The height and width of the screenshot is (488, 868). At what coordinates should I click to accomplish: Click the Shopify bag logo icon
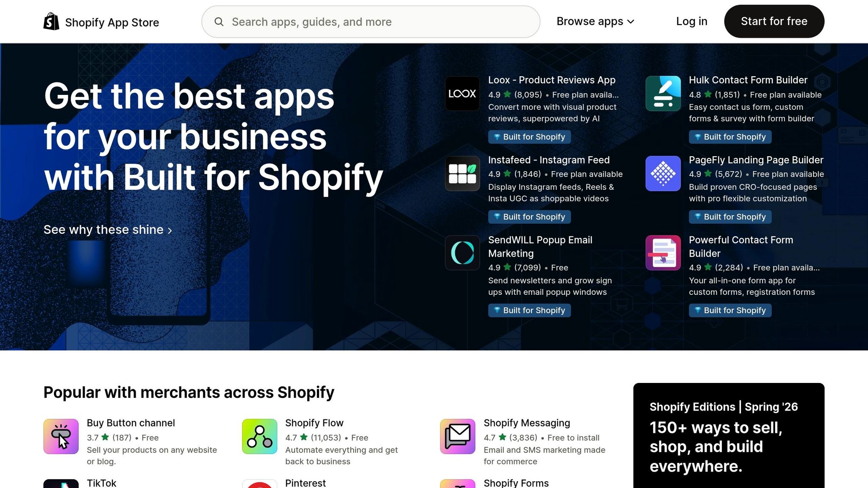tap(51, 21)
